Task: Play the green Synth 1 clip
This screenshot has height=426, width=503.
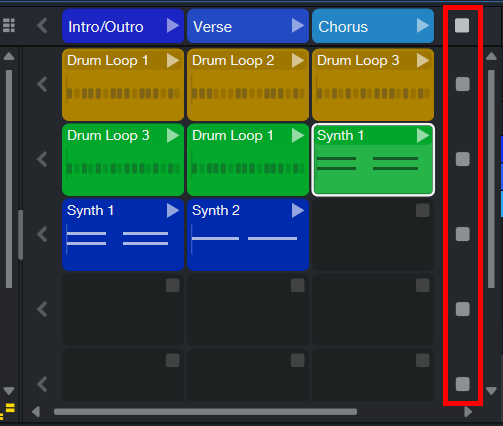Action: [x=423, y=136]
